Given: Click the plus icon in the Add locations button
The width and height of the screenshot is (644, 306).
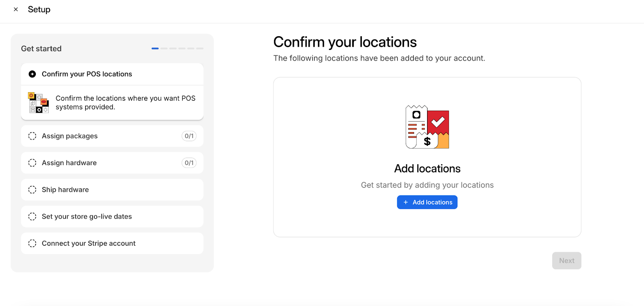Looking at the screenshot, I should pos(406,202).
